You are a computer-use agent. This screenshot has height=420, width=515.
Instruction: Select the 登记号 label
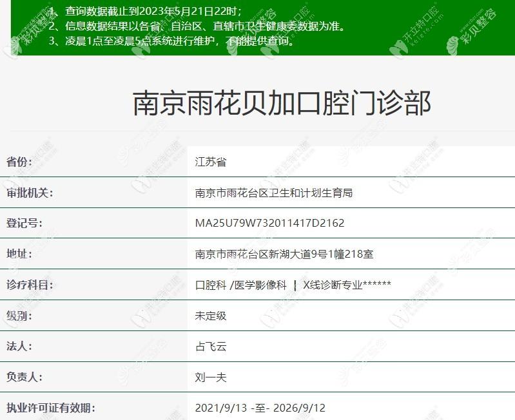[x=24, y=223]
